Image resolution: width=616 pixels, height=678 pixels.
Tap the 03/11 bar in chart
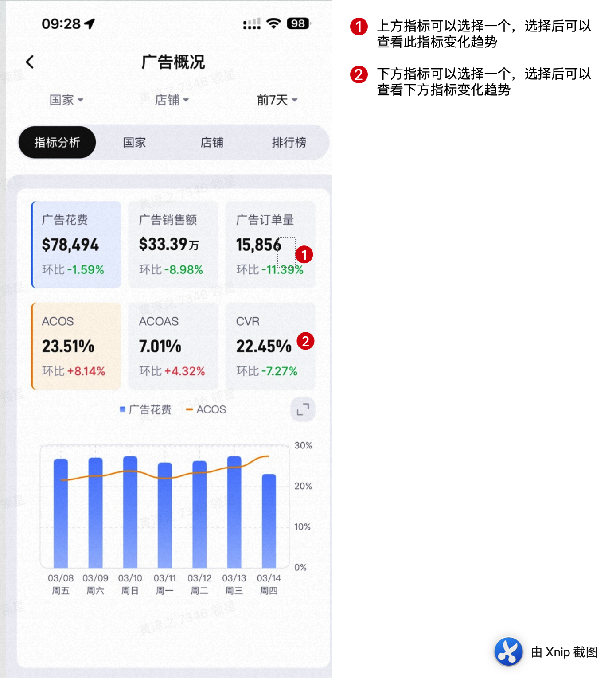click(165, 515)
